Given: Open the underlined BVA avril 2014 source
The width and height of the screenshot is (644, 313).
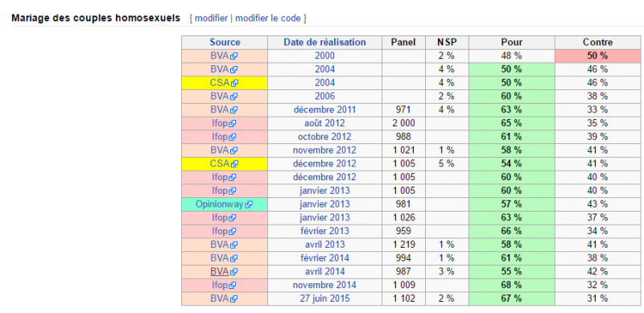Looking at the screenshot, I should coord(219,271).
